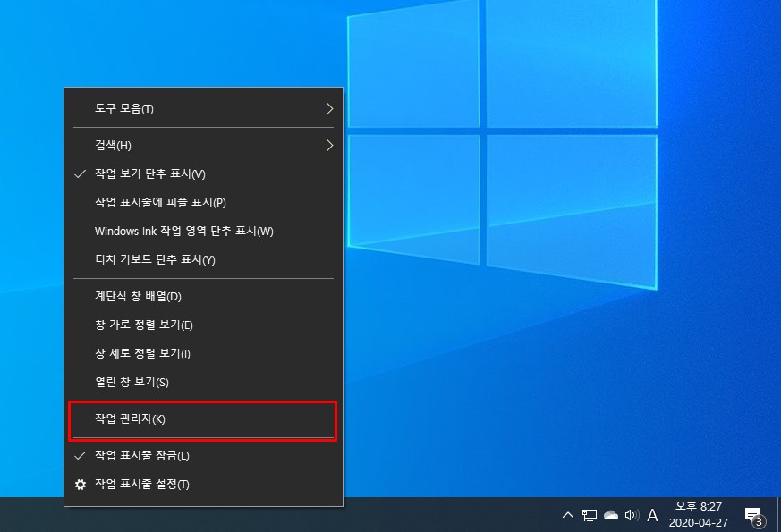Enable 작업 표시줄에 피플 표시(P)
Image resolution: width=781 pixels, height=532 pixels.
click(x=203, y=203)
